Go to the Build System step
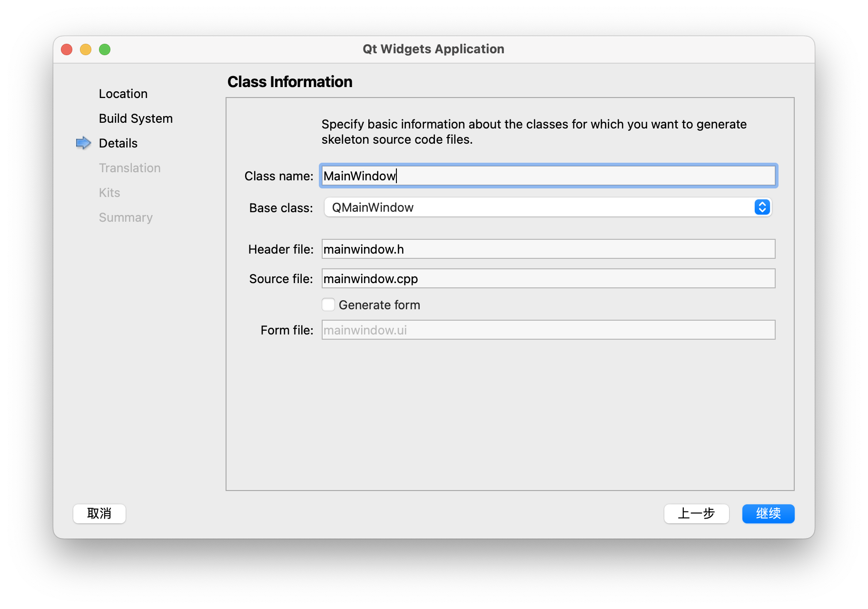This screenshot has height=609, width=868. point(136,118)
